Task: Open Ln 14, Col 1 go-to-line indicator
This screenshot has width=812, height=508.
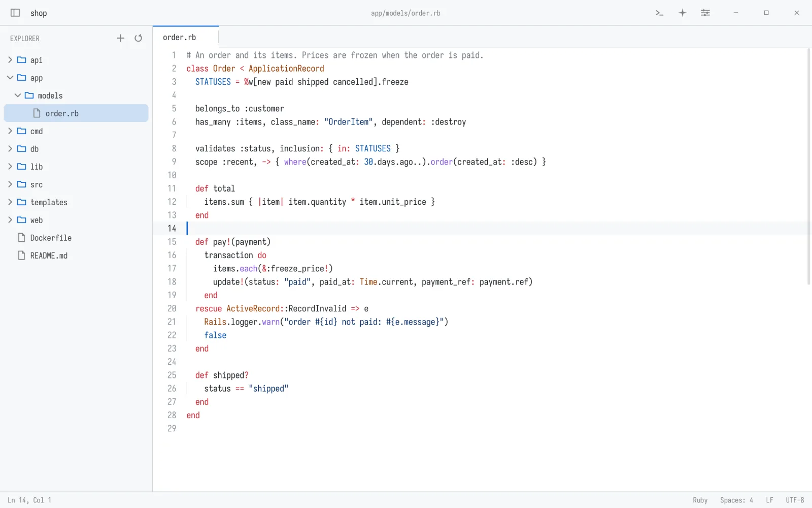Action: click(x=29, y=500)
